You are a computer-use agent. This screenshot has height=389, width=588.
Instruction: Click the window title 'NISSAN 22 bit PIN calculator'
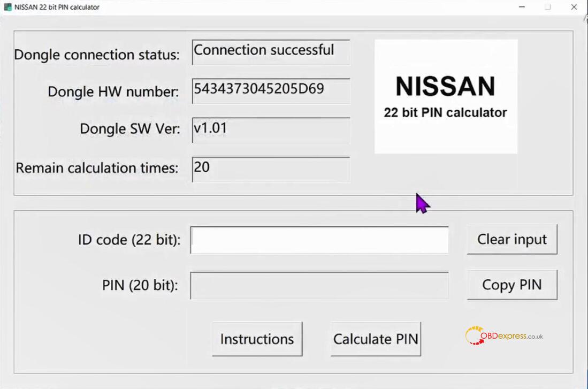click(x=57, y=7)
